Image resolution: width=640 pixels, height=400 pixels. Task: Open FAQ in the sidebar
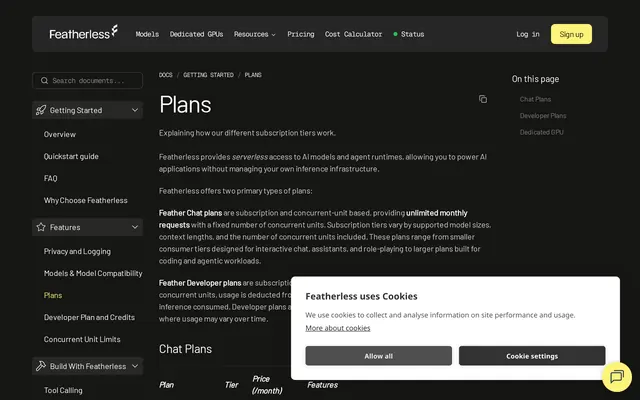[x=51, y=178]
